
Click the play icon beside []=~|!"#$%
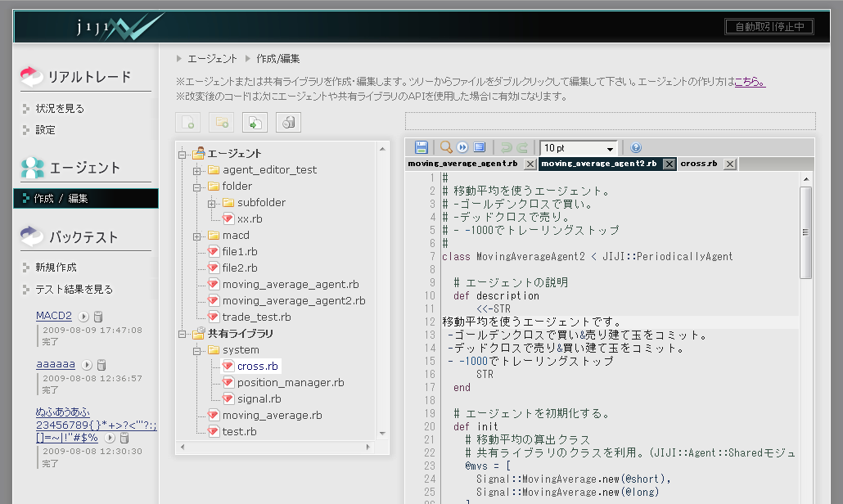(110, 438)
